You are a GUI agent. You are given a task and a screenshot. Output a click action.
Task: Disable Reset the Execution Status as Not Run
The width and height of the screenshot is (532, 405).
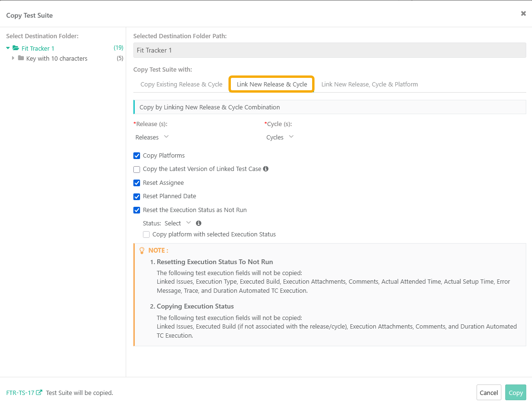pos(137,210)
